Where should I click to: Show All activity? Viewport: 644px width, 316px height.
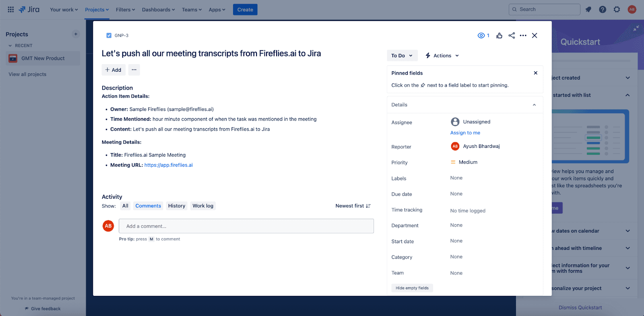click(125, 206)
